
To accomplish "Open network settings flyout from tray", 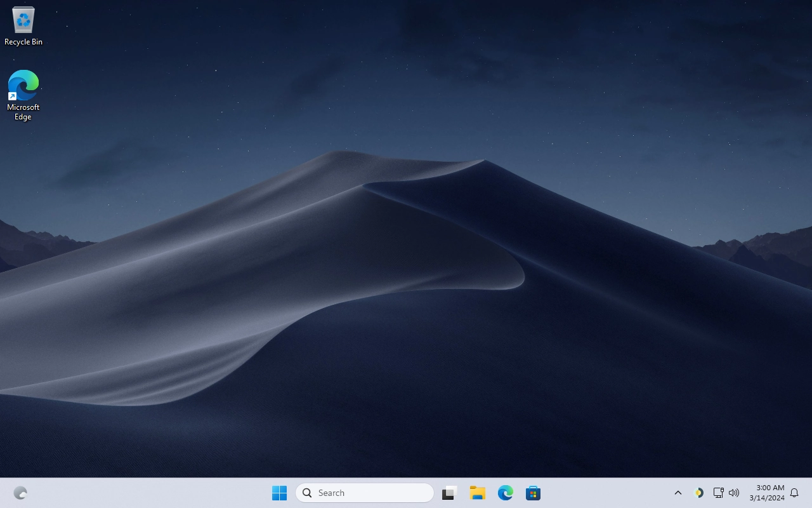I will 718,493.
